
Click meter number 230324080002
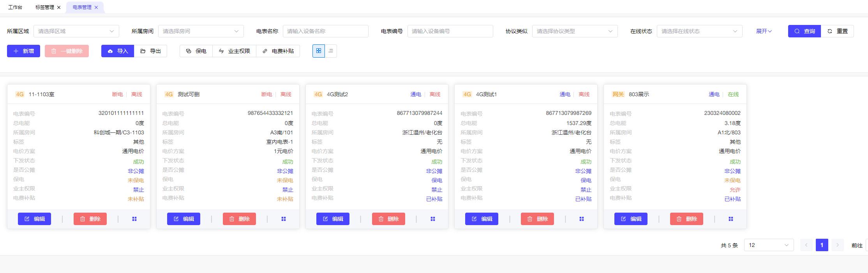[722, 113]
